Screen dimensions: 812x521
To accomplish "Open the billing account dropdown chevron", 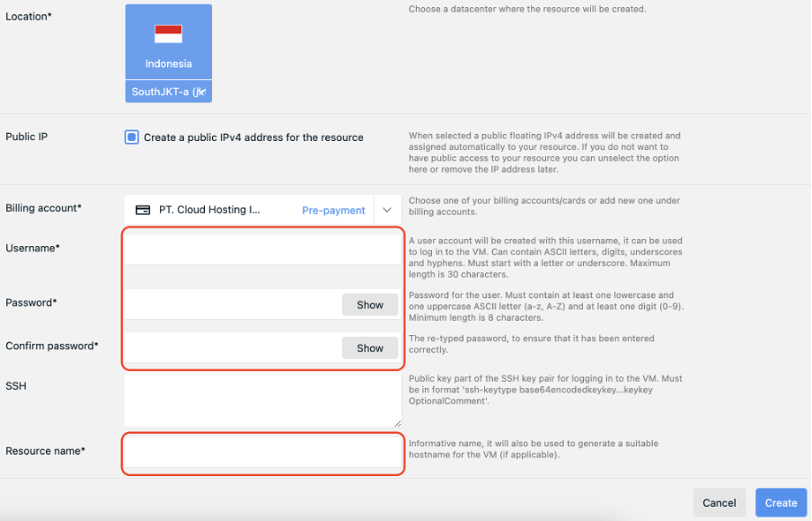I will [x=387, y=208].
